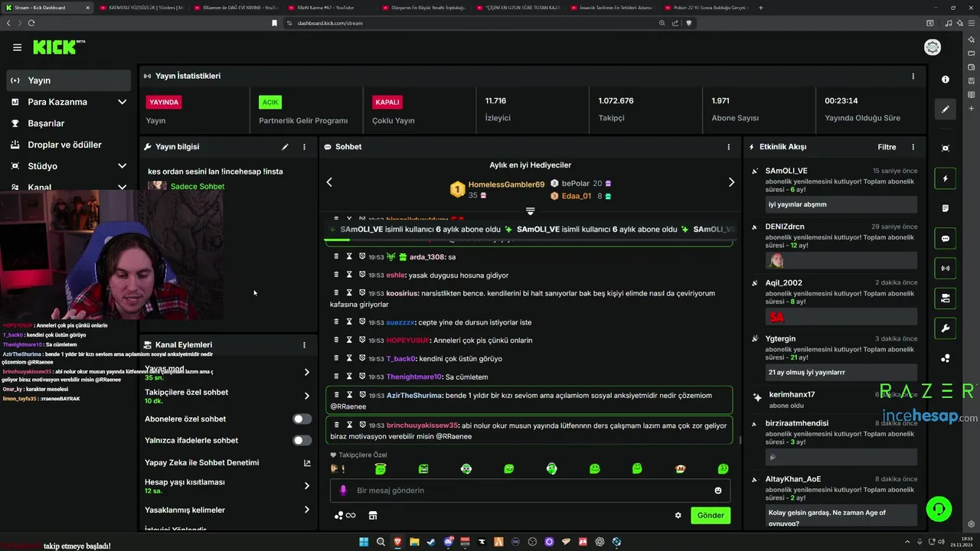
Task: Insert the first follower emote
Action: pos(338,468)
